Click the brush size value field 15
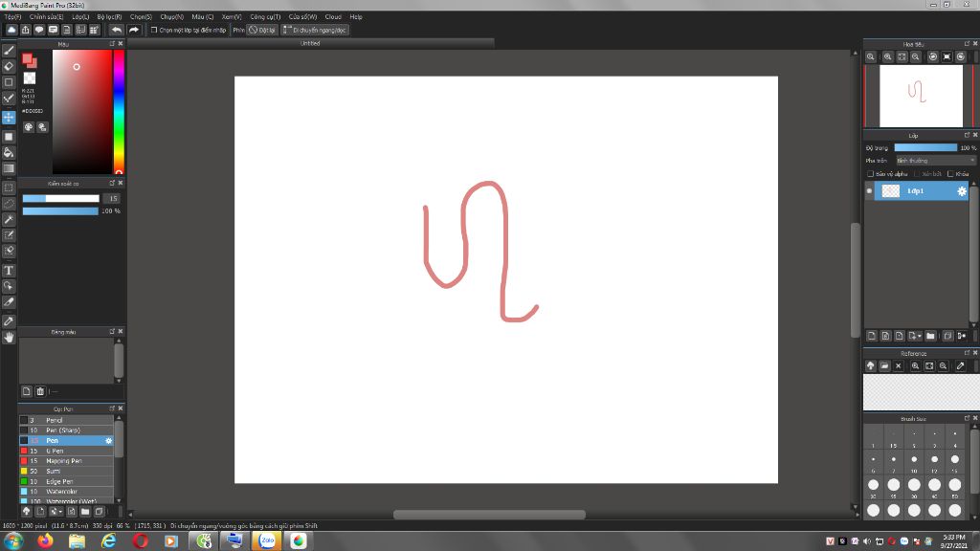980x551 pixels. (113, 199)
